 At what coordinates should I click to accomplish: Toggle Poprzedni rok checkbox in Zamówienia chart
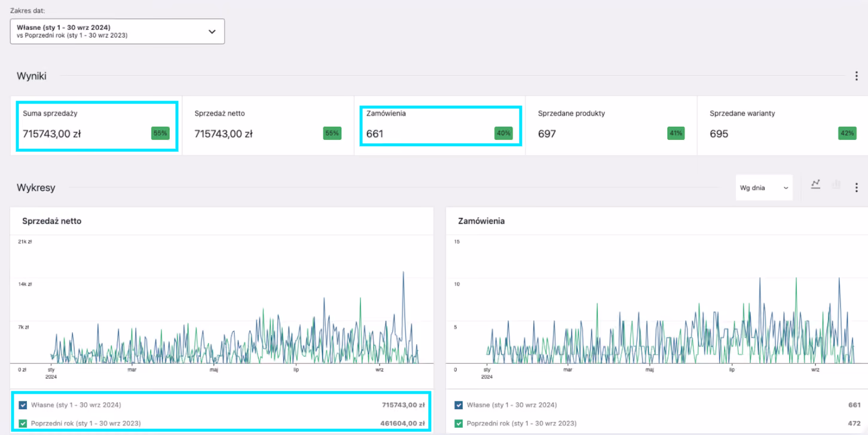tap(459, 424)
